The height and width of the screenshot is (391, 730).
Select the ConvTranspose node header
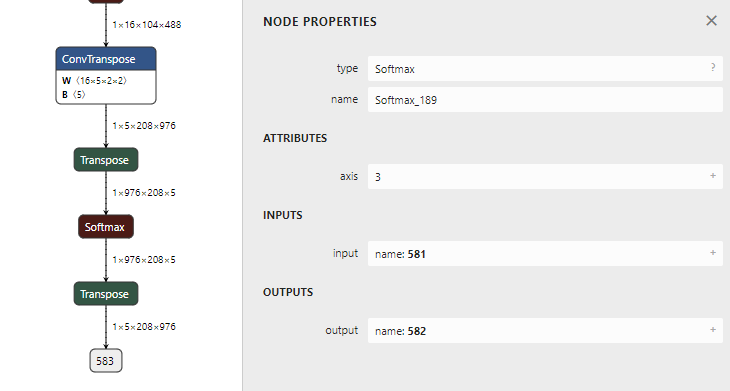click(106, 59)
